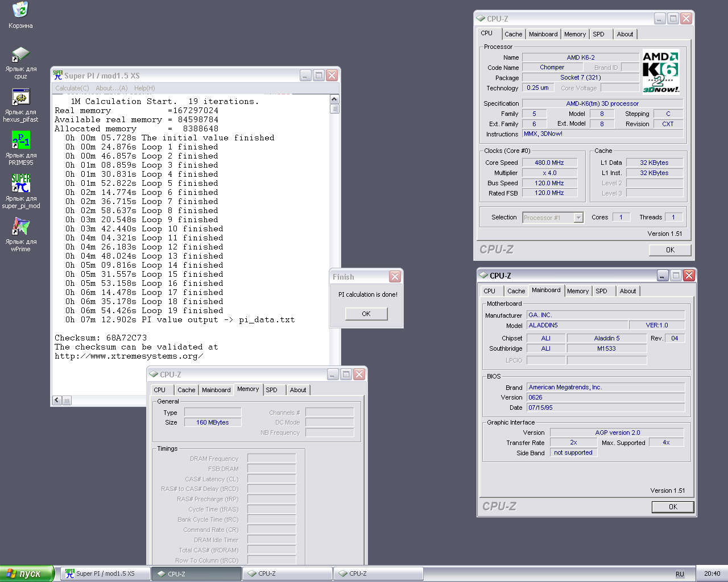
Task: Click the Core Speed 480.0 MHz value
Action: point(549,163)
